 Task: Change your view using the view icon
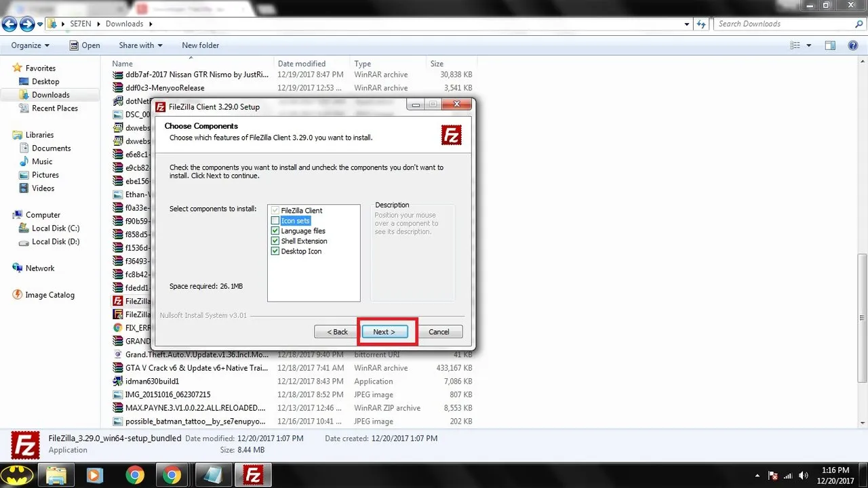[795, 45]
